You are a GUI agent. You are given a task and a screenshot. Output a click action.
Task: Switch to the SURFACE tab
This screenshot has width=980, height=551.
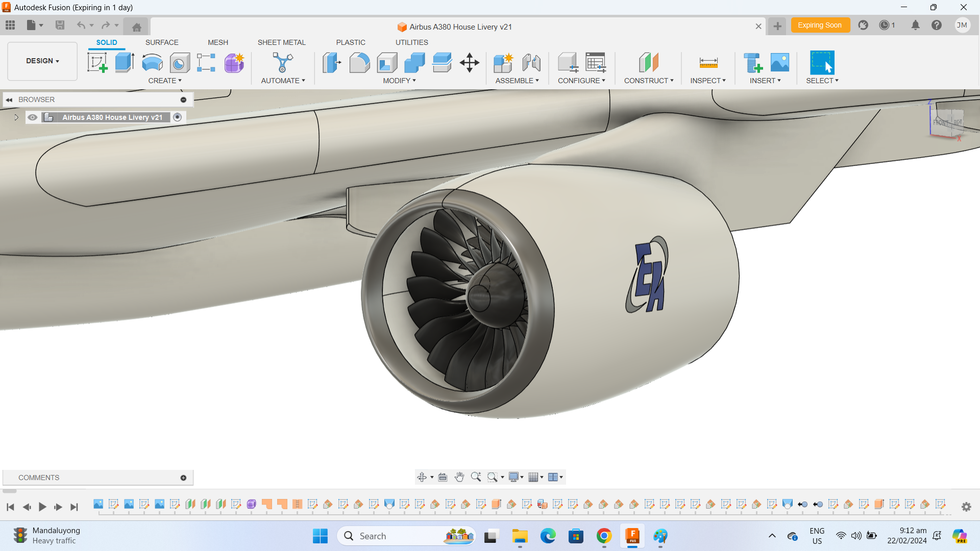[162, 42]
